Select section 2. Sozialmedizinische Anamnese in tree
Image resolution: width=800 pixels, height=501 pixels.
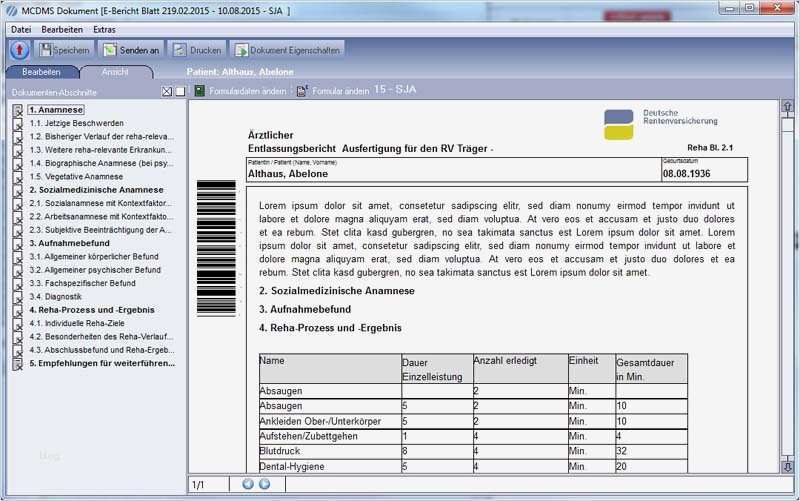pyautogui.click(x=96, y=190)
